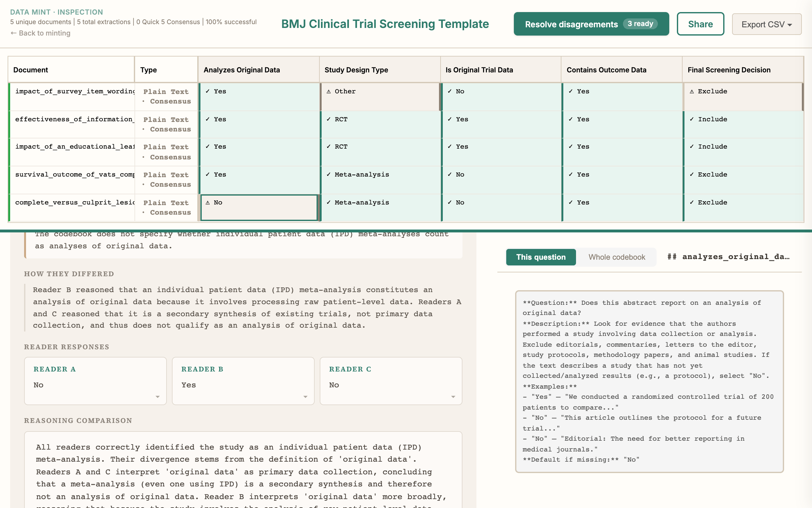The width and height of the screenshot is (812, 508).
Task: Select the flagged No cell for complete_versus_culprit_lesion
Action: (x=259, y=208)
